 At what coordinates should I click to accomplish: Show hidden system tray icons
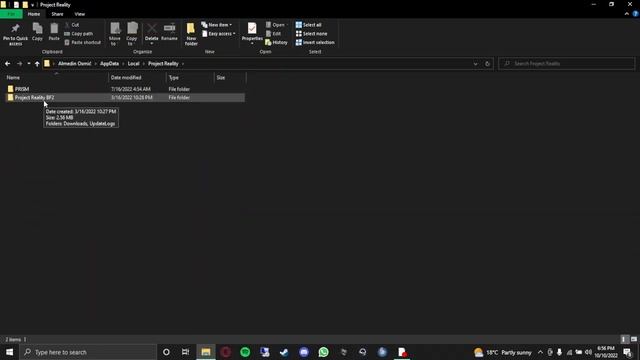(x=540, y=352)
